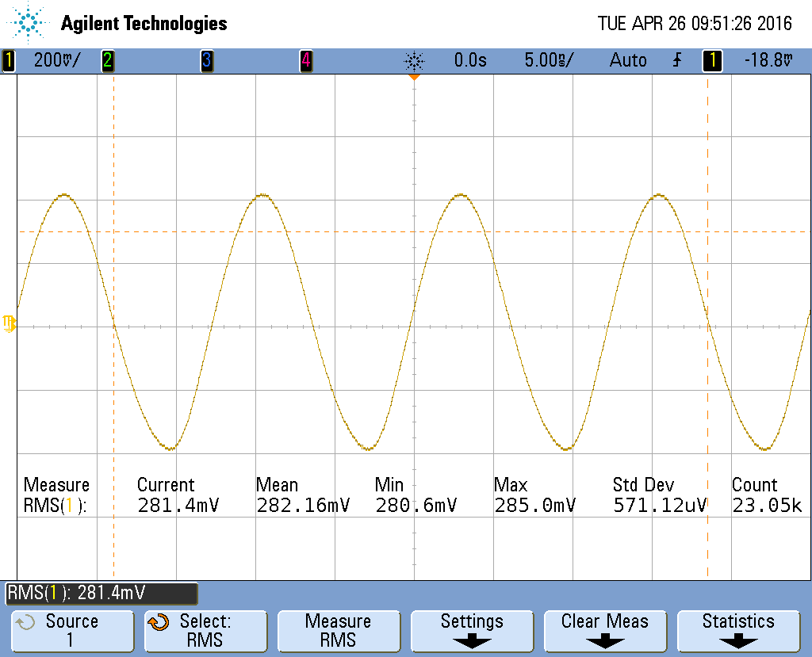Click the Count column header
This screenshot has width=812, height=657.
pos(755,485)
